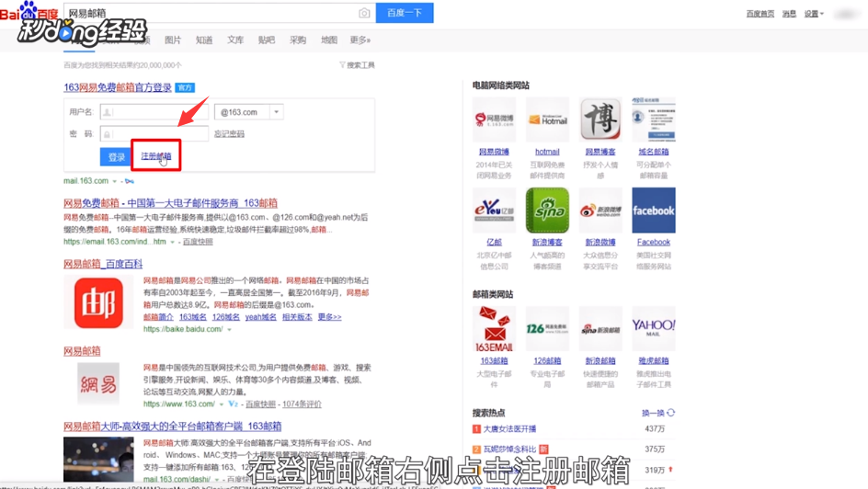Click the Sina 新浪邮箱 icon
Viewport: 868px width, 489px height.
point(600,328)
